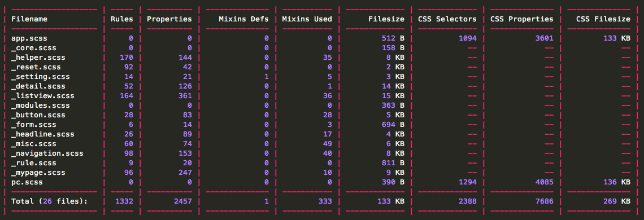Click app.scss CSS Properties value 3601
The height and width of the screenshot is (220, 644).
[x=544, y=38]
